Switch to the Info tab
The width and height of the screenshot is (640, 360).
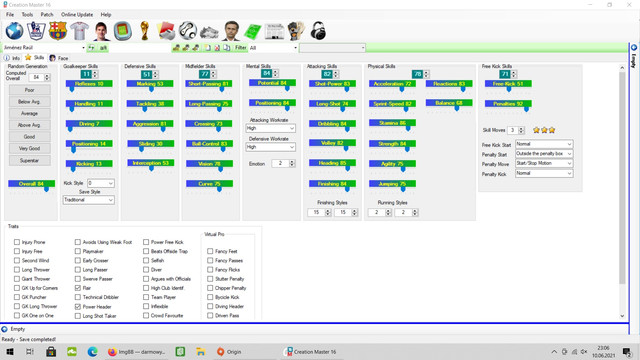coord(12,58)
